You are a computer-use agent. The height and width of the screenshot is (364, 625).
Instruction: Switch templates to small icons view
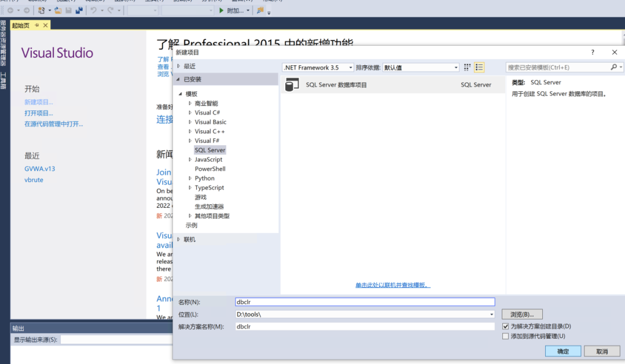(x=467, y=67)
